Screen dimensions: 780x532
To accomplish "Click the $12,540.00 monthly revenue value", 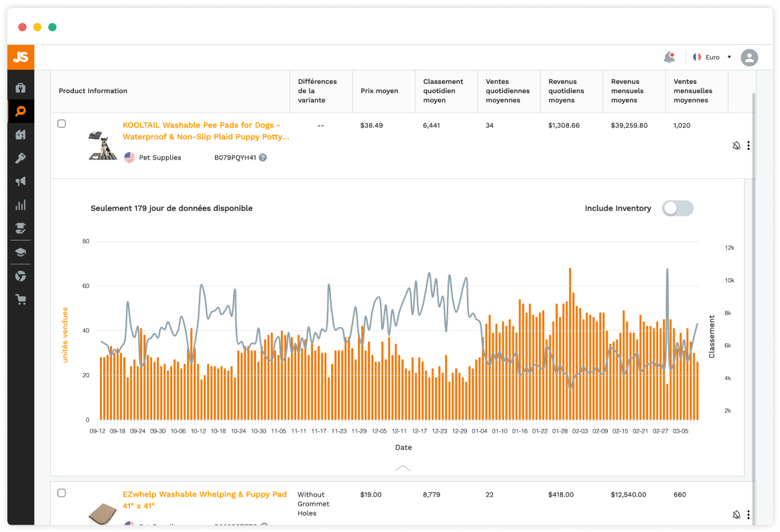I will [x=629, y=494].
